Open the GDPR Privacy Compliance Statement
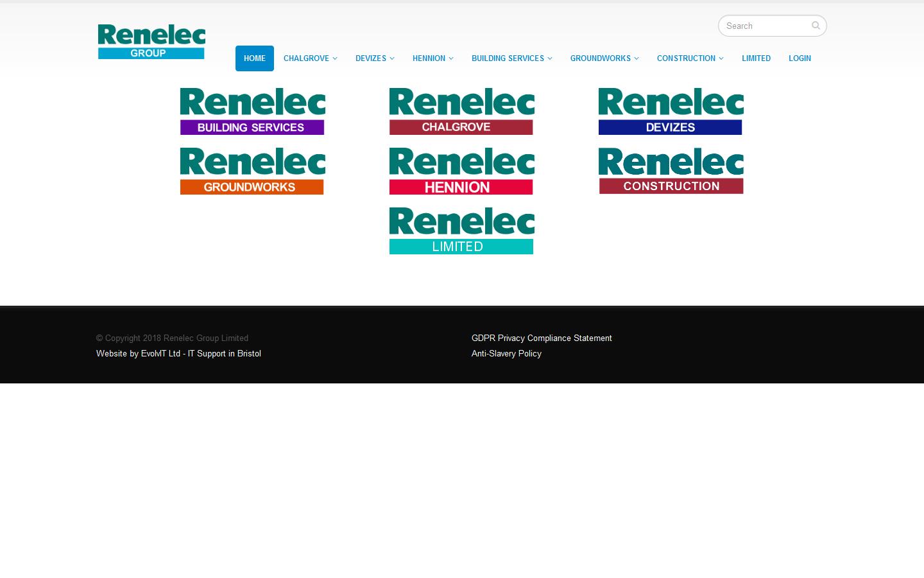The height and width of the screenshot is (578, 924). pos(542,338)
